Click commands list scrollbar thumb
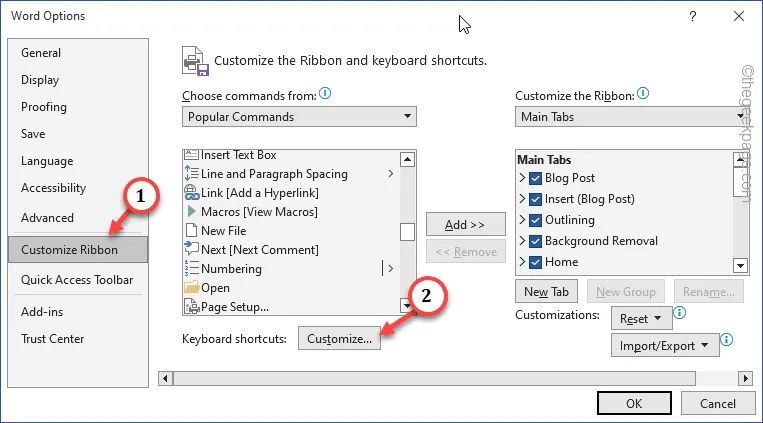 pos(407,232)
